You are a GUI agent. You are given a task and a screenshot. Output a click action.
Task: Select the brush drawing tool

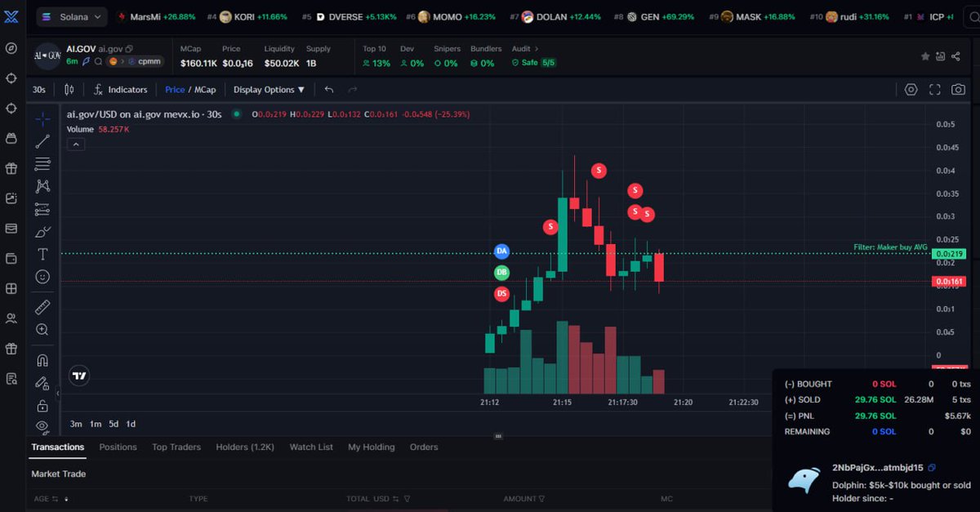pyautogui.click(x=42, y=232)
